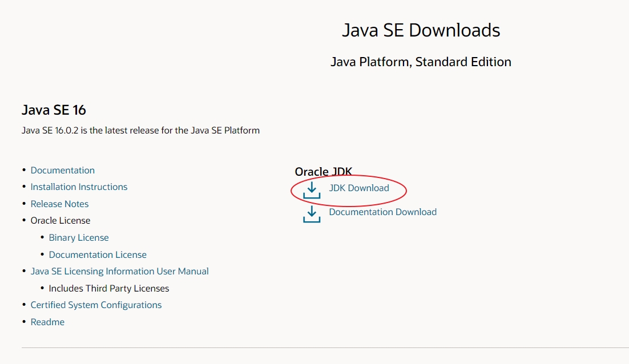
Task: View Certified System Configurations
Action: click(x=96, y=305)
